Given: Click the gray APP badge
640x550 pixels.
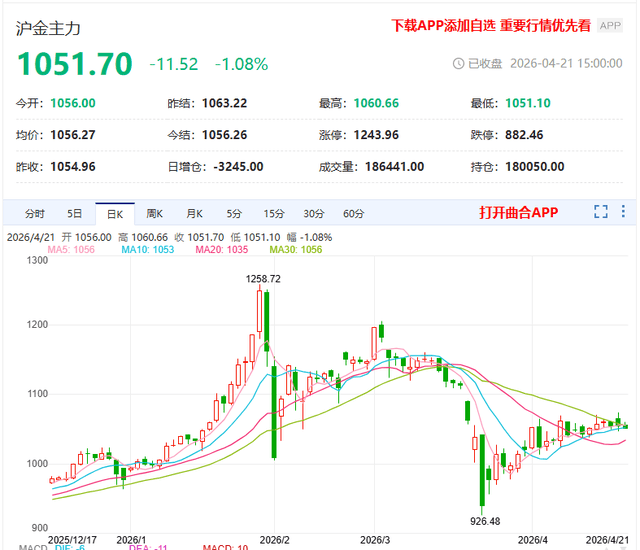Looking at the screenshot, I should [609, 26].
